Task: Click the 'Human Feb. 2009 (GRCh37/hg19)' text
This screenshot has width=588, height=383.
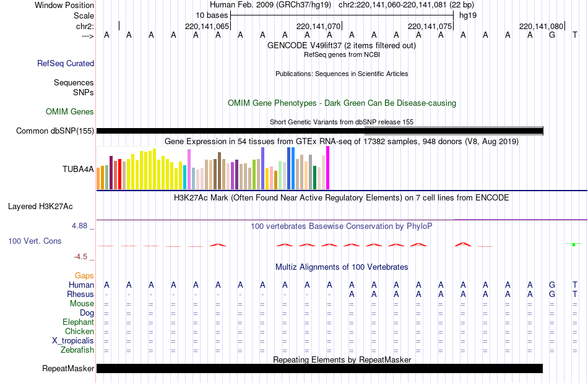Action: (x=270, y=5)
